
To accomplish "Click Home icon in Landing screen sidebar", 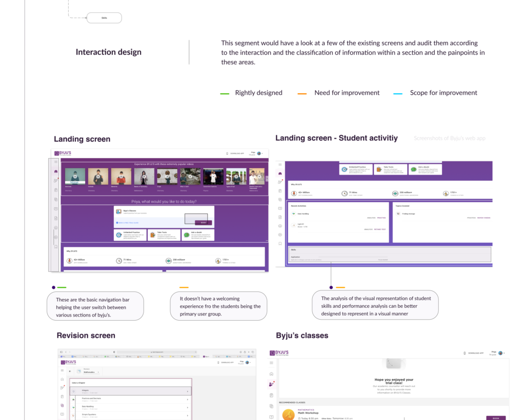I will click(56, 172).
